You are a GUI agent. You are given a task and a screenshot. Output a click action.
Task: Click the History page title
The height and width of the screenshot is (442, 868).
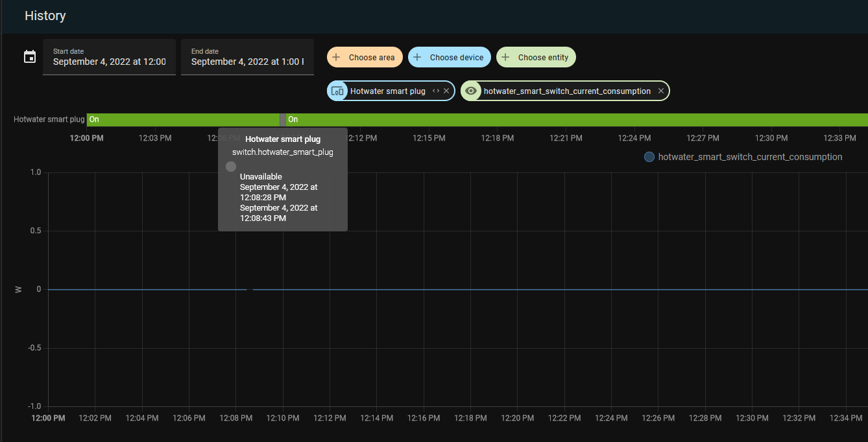(x=45, y=16)
